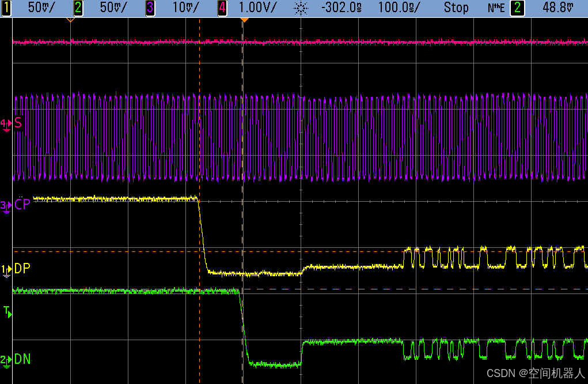Toggle acquisition by clicking the Stop indicator
Viewport: 588px width, 384px height.
456,7
